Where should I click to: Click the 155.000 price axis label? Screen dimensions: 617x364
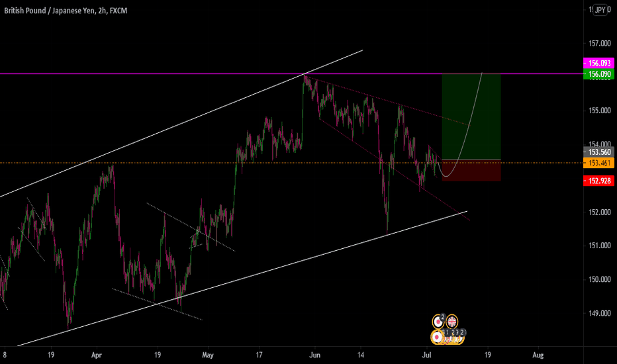600,111
